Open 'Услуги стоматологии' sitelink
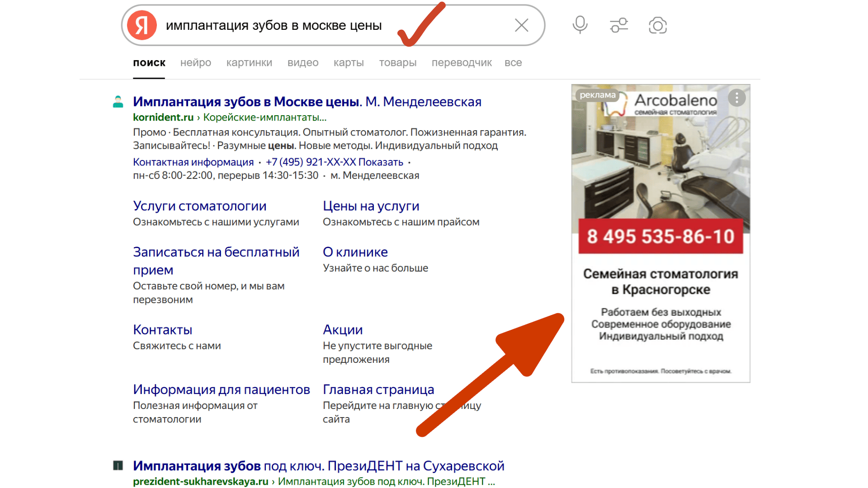Viewport: 868px width, 488px height. click(x=199, y=206)
